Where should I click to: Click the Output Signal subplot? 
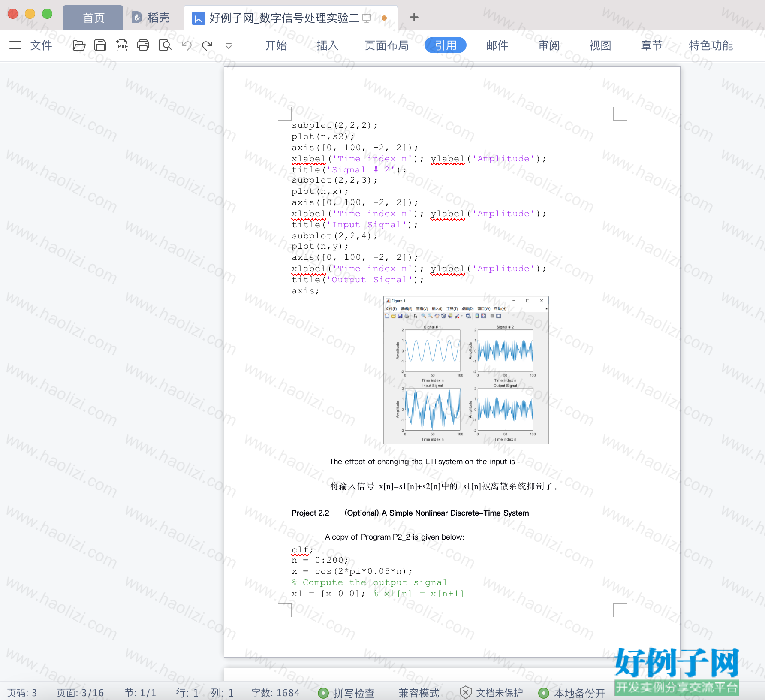pyautogui.click(x=505, y=409)
